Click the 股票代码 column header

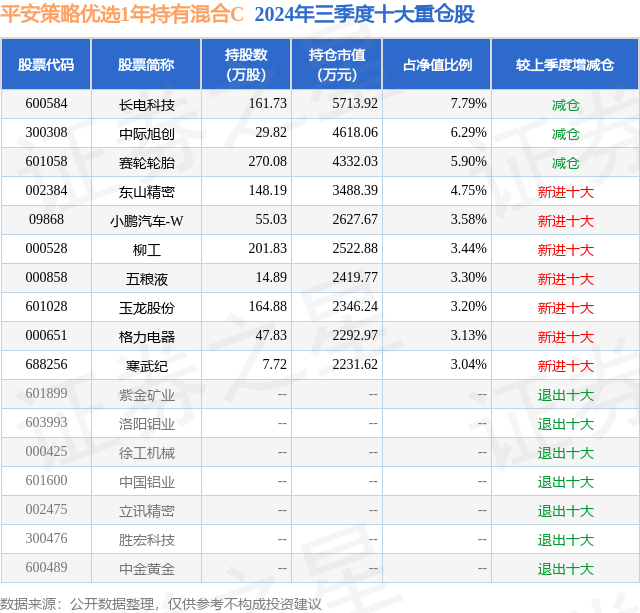(x=46, y=64)
